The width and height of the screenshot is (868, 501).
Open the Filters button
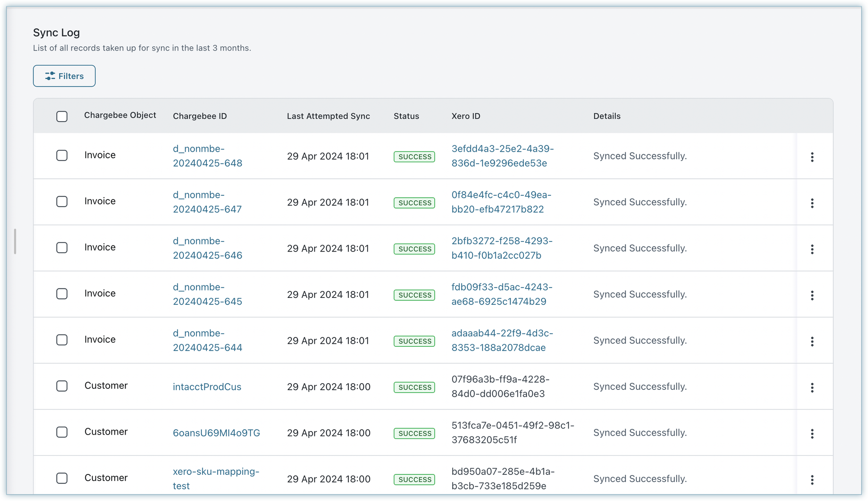64,76
